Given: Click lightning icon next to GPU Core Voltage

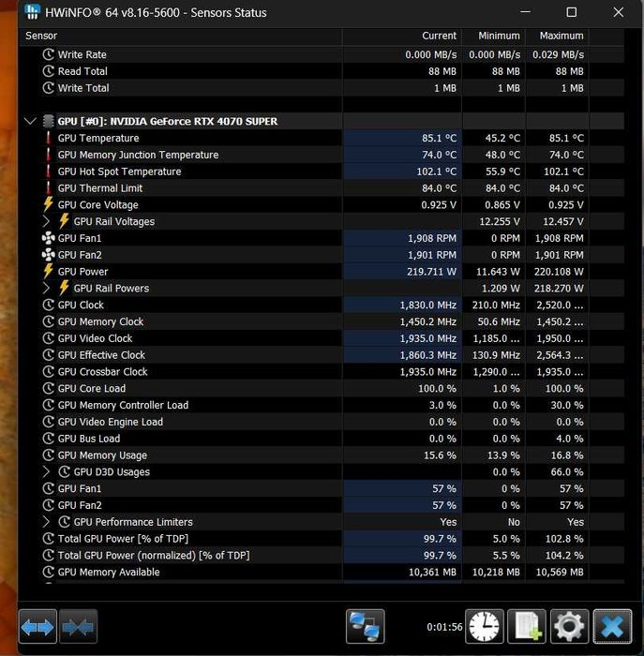Looking at the screenshot, I should tap(48, 204).
